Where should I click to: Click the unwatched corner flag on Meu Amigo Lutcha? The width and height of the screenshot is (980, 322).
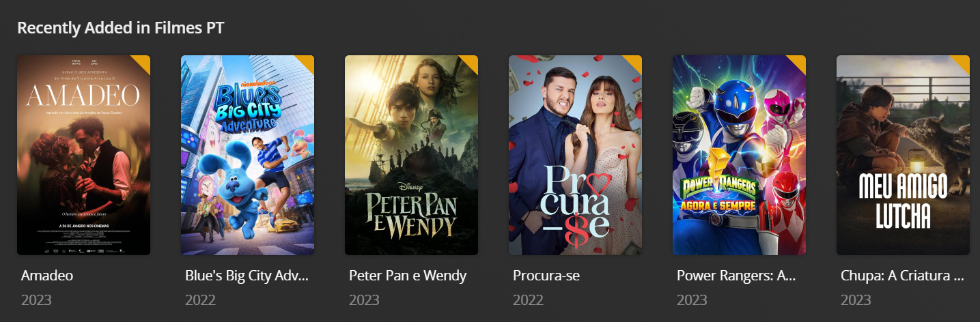963,61
